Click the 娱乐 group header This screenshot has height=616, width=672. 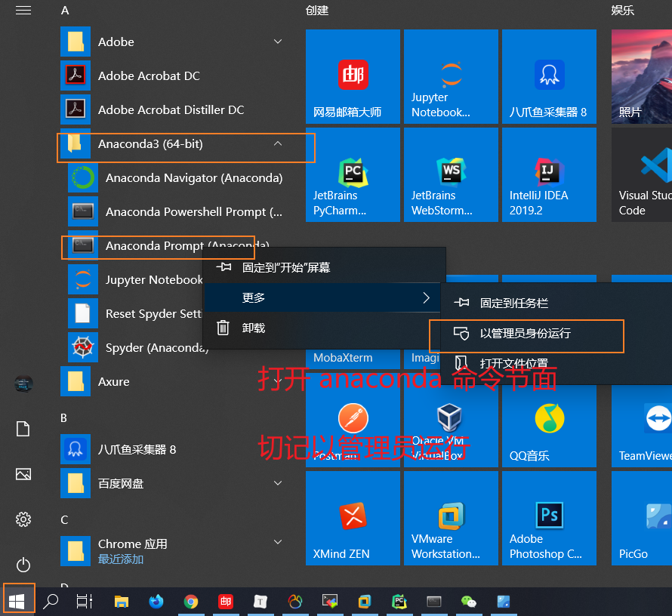point(622,11)
